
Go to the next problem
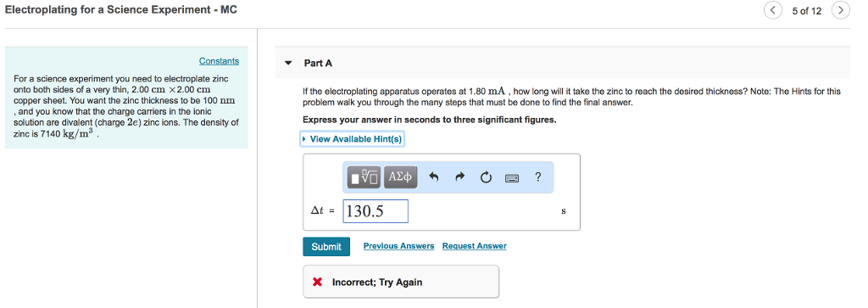(x=840, y=10)
